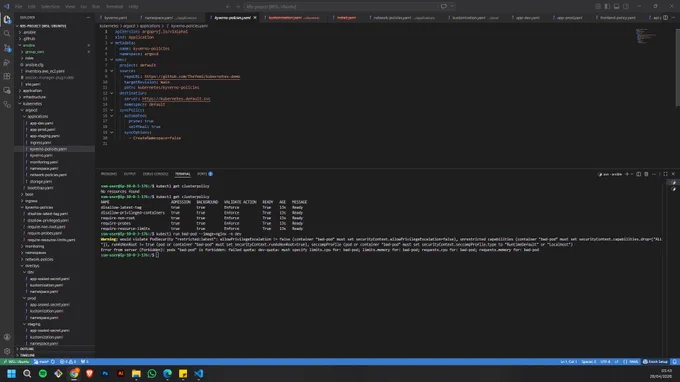Screen dimensions: 680x382
Task: Click the editor minimap
Action: point(646,36)
